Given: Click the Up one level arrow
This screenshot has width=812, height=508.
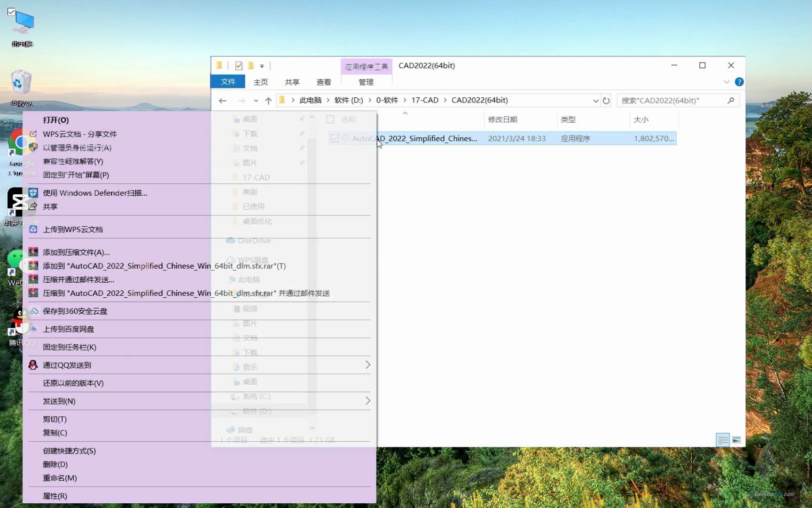Looking at the screenshot, I should 268,100.
